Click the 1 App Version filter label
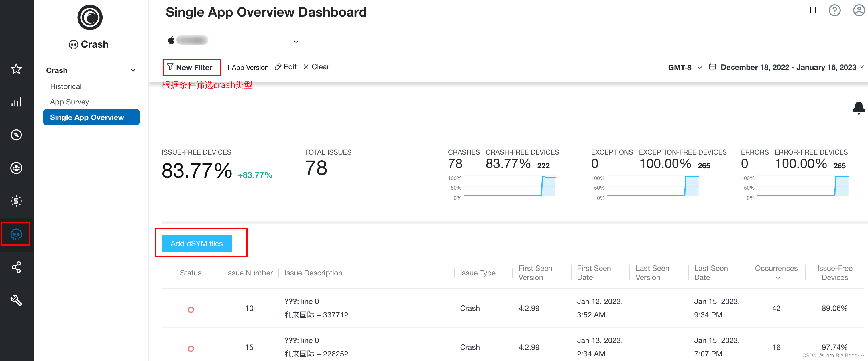Image resolution: width=868 pixels, height=361 pixels. click(x=247, y=67)
